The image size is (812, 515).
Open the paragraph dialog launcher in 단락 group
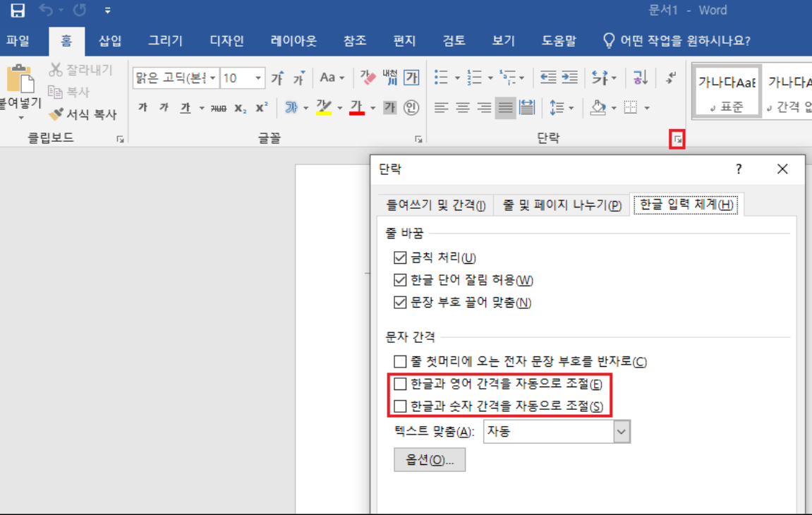[677, 140]
